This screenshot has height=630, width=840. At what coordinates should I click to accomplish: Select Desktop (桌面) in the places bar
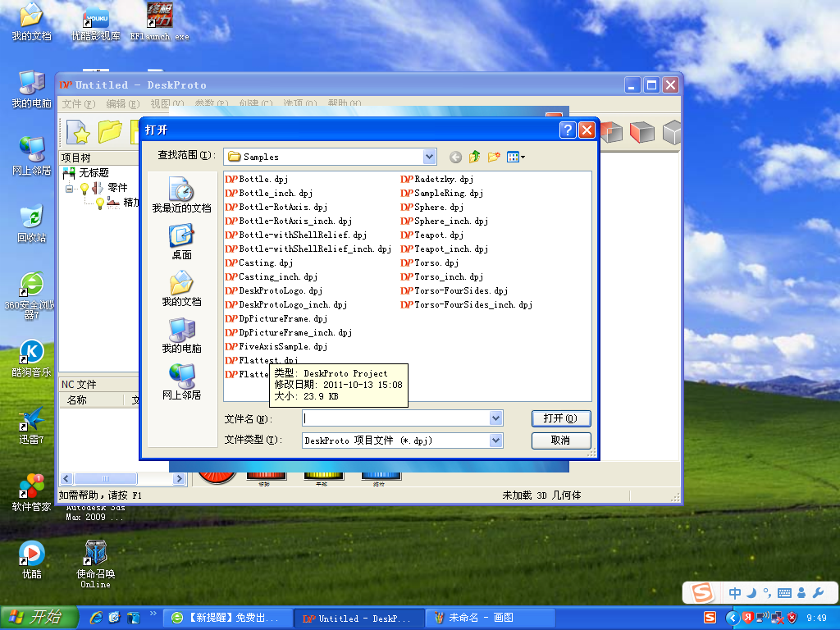181,242
